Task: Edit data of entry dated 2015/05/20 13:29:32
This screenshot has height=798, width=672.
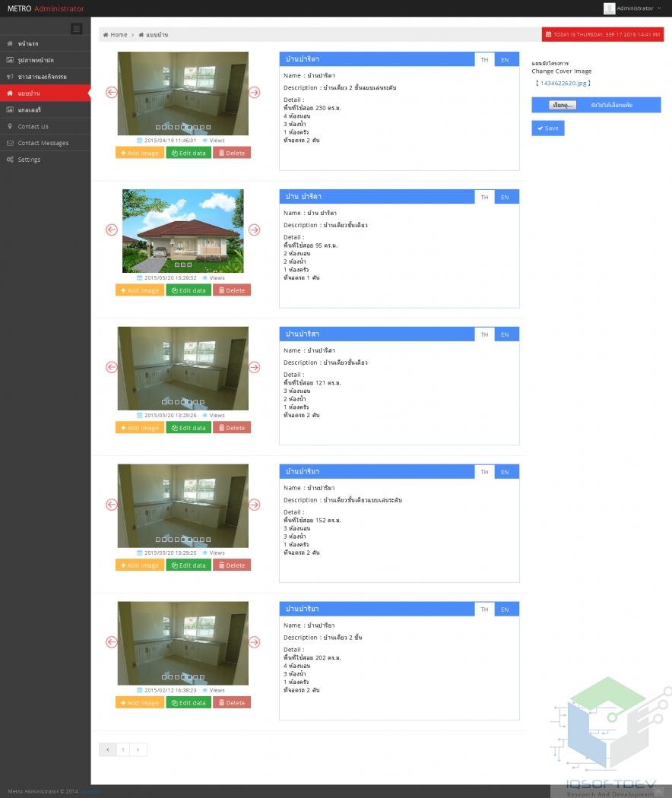Action: coord(189,290)
